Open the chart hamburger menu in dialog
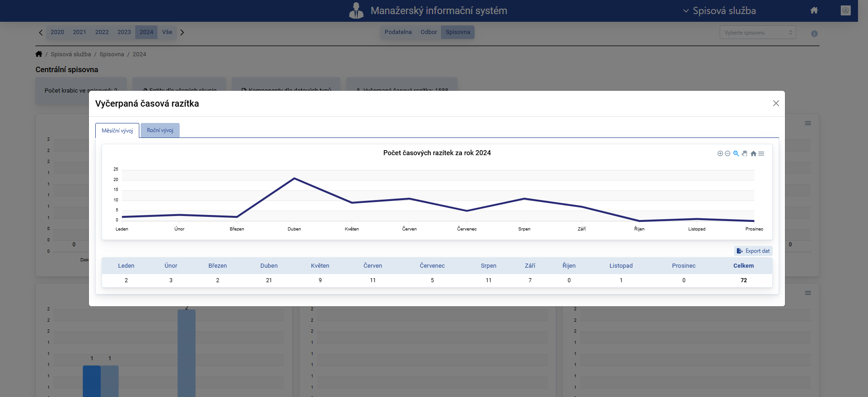 point(761,154)
